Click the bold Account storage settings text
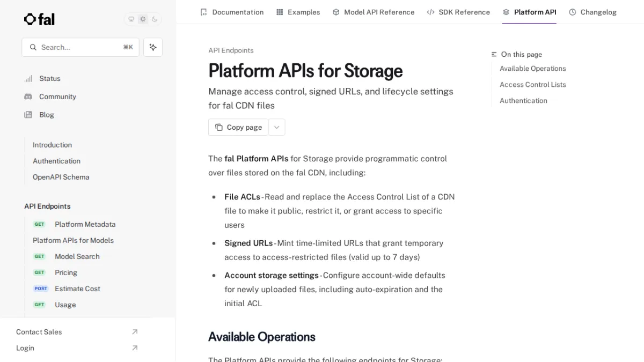Image resolution: width=644 pixels, height=362 pixels. point(272,275)
